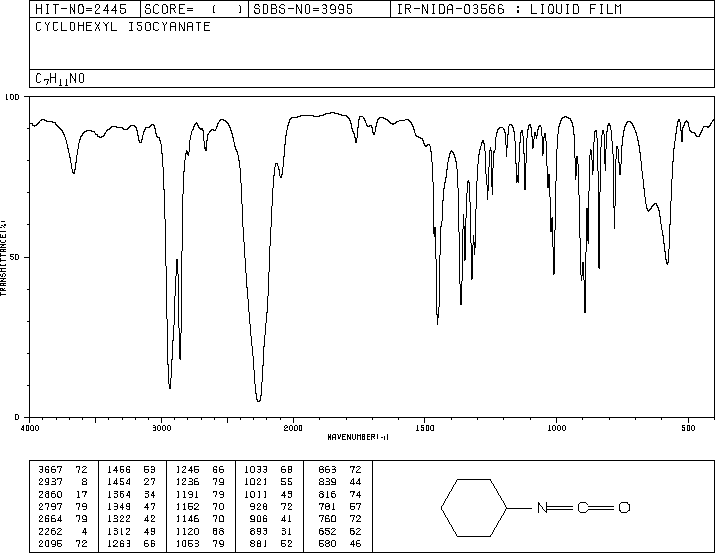This screenshot has width=715, height=553.
Task: Click the CYCLOHEXYL ISOCYANATE compound name
Action: click(123, 27)
